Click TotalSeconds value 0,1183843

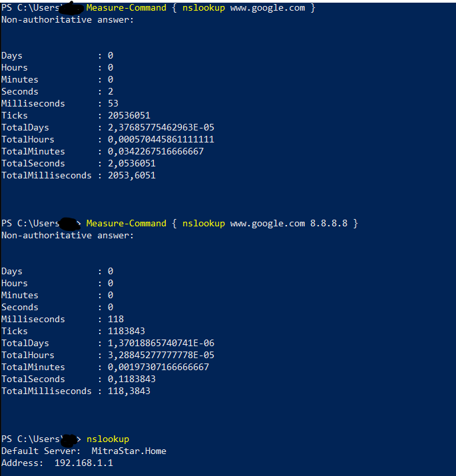(132, 379)
